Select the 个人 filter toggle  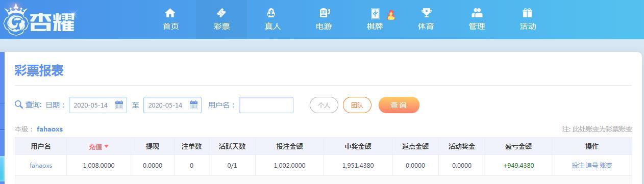pyautogui.click(x=324, y=105)
